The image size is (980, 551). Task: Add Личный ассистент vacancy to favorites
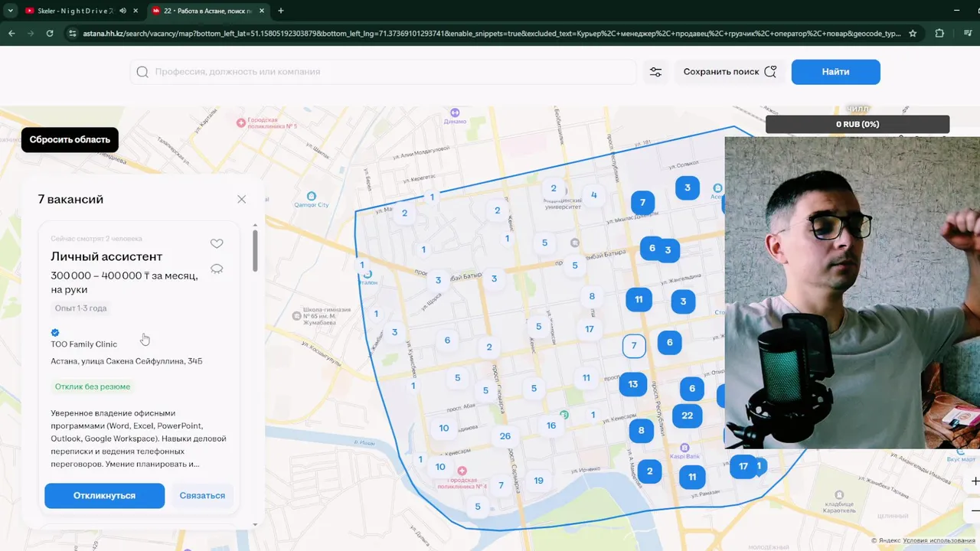click(x=217, y=243)
